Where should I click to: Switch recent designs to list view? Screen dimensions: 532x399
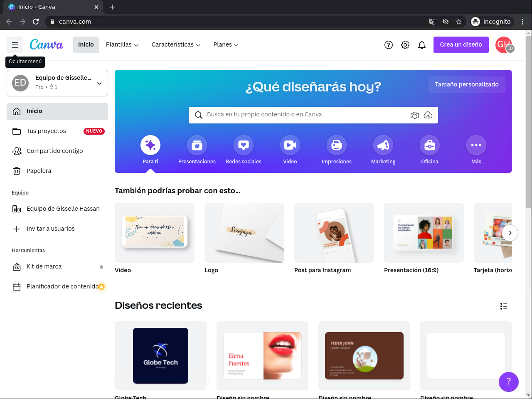pyautogui.click(x=504, y=306)
